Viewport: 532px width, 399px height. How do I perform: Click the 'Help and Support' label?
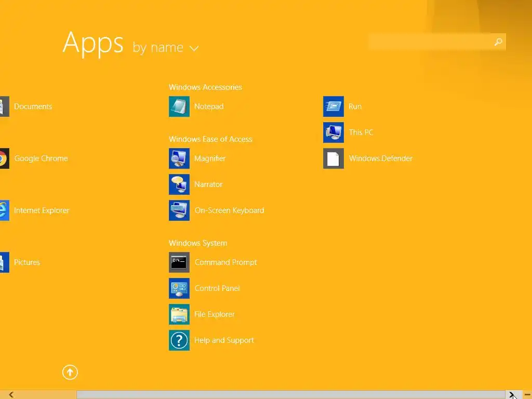224,340
